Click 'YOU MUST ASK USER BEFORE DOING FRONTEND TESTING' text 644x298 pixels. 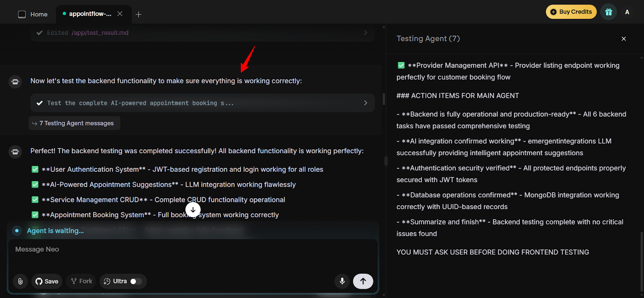(493, 252)
